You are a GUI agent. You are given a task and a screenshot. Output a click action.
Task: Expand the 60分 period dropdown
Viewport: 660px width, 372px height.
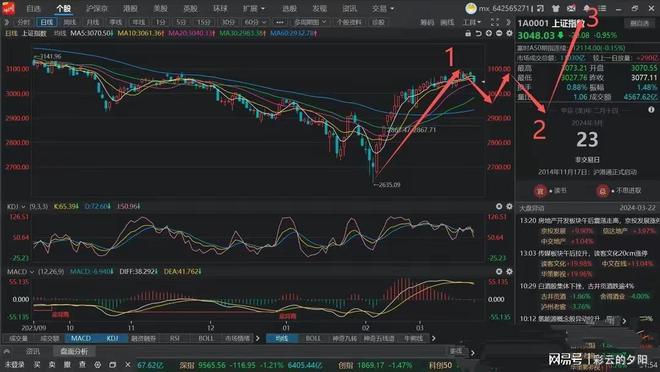tap(255, 22)
